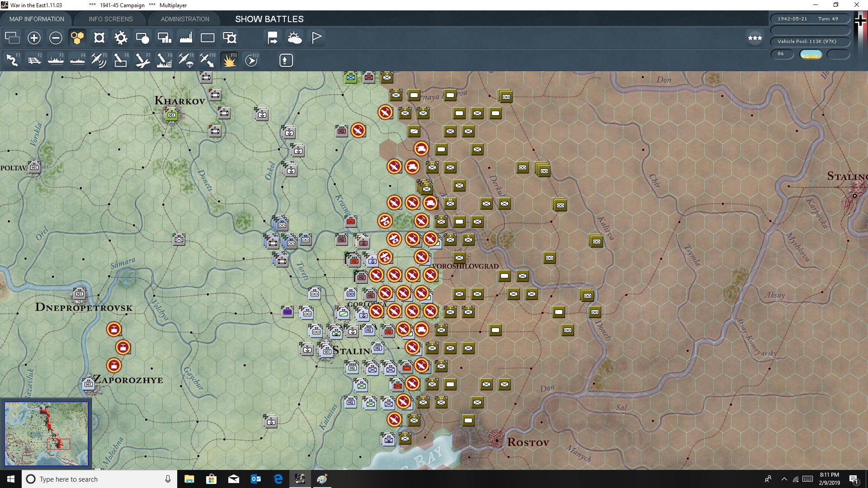Screen dimensions: 868x488
Task: Click the ground condition weather swatch
Action: (811, 54)
